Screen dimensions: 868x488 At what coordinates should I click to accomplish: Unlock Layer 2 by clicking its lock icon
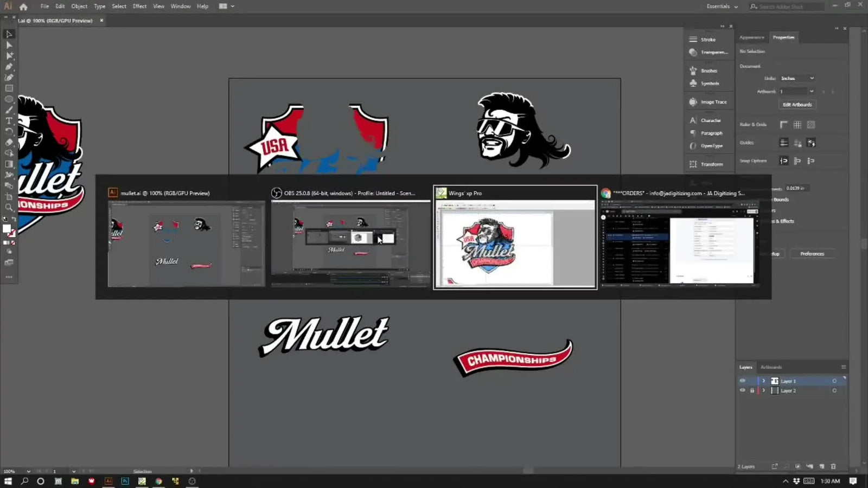pos(752,390)
